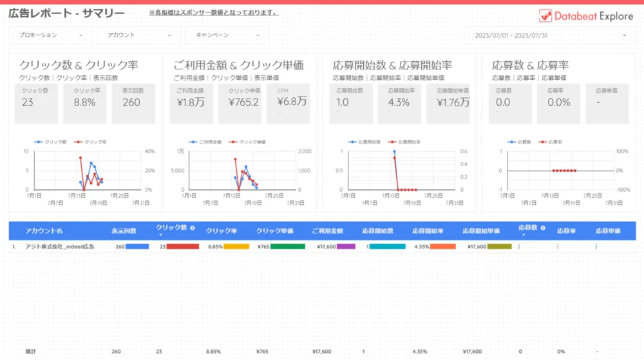
Task: Click the blue クリック数 legend marker
Action: coord(39,142)
